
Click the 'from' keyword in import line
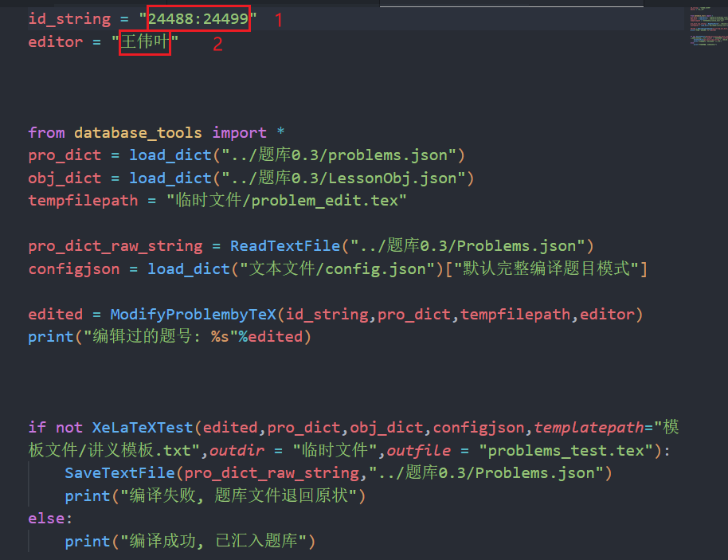46,132
